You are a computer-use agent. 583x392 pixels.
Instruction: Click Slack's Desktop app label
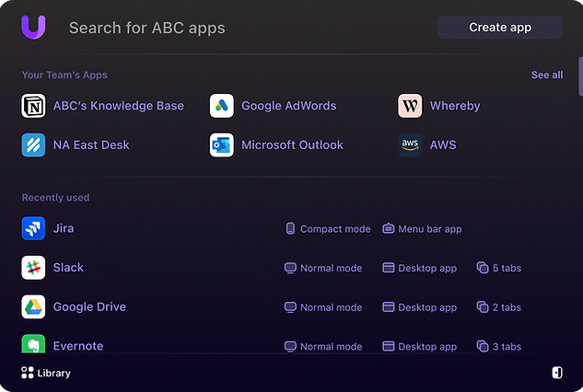(427, 269)
